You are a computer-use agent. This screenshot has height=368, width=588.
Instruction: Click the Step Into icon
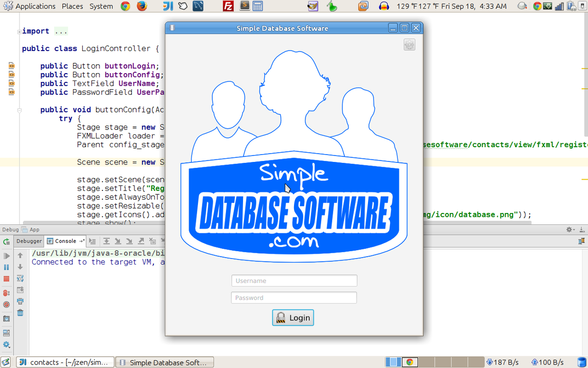click(x=118, y=241)
